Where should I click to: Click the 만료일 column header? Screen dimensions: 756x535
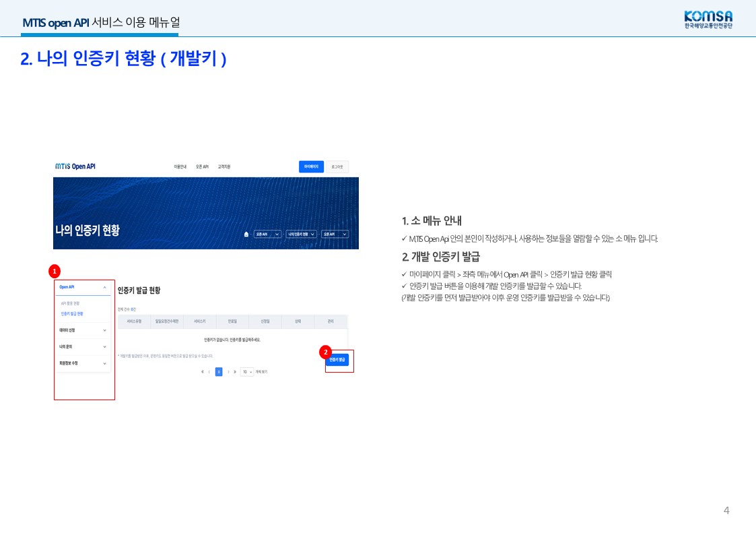(x=232, y=321)
